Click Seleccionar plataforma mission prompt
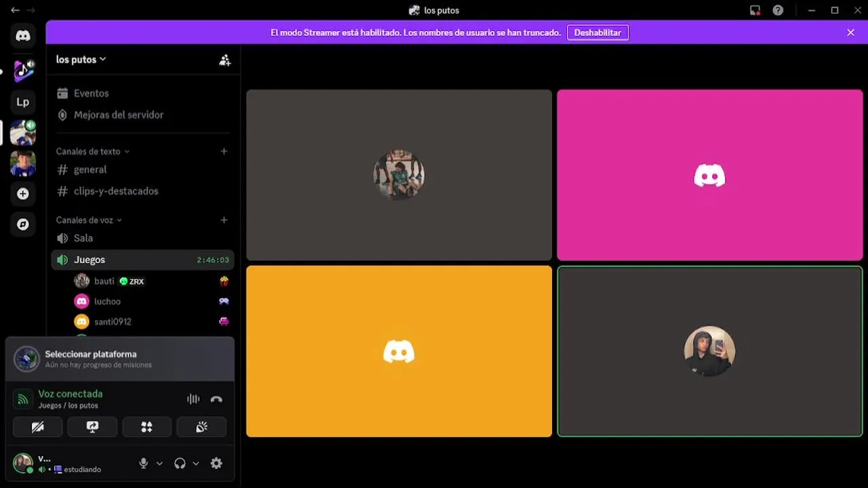This screenshot has height=488, width=868. (x=120, y=359)
